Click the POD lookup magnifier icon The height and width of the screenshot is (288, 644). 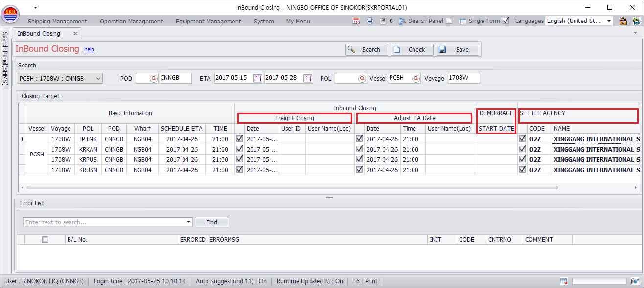tap(153, 78)
